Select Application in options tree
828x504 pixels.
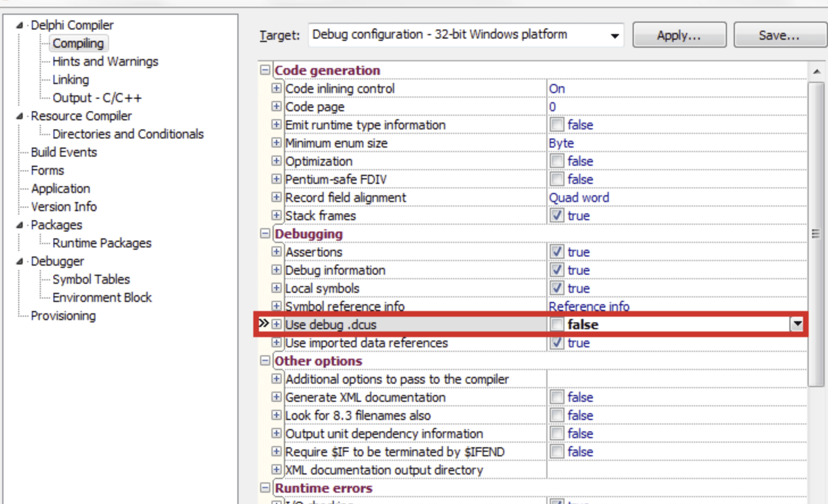click(x=60, y=188)
